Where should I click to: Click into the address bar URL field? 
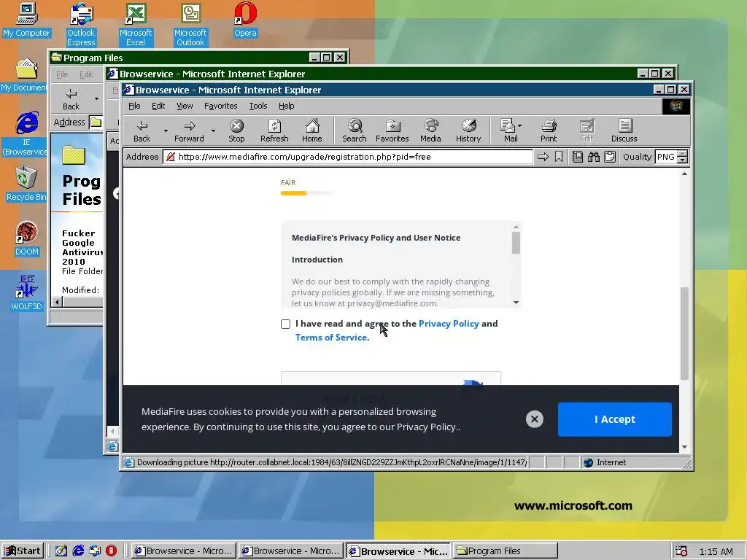348,157
